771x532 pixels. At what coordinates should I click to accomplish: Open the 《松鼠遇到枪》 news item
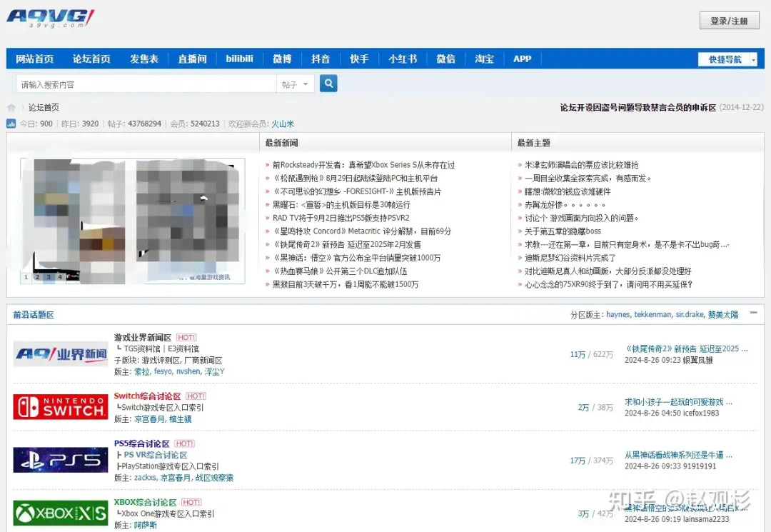tap(355, 178)
